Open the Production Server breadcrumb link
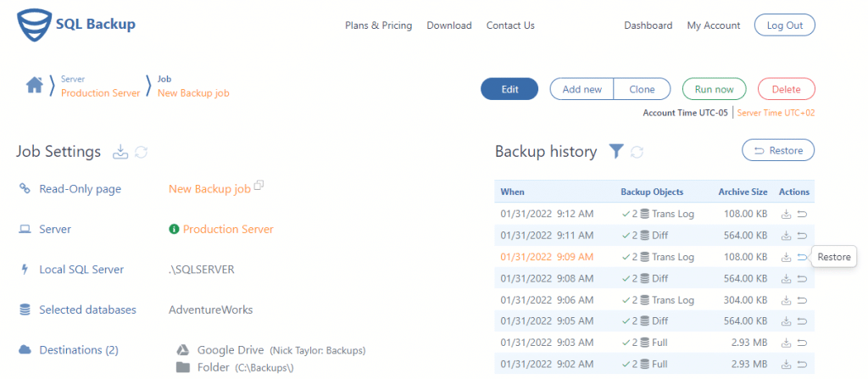Viewport: 868px width, 379px height. 100,93
